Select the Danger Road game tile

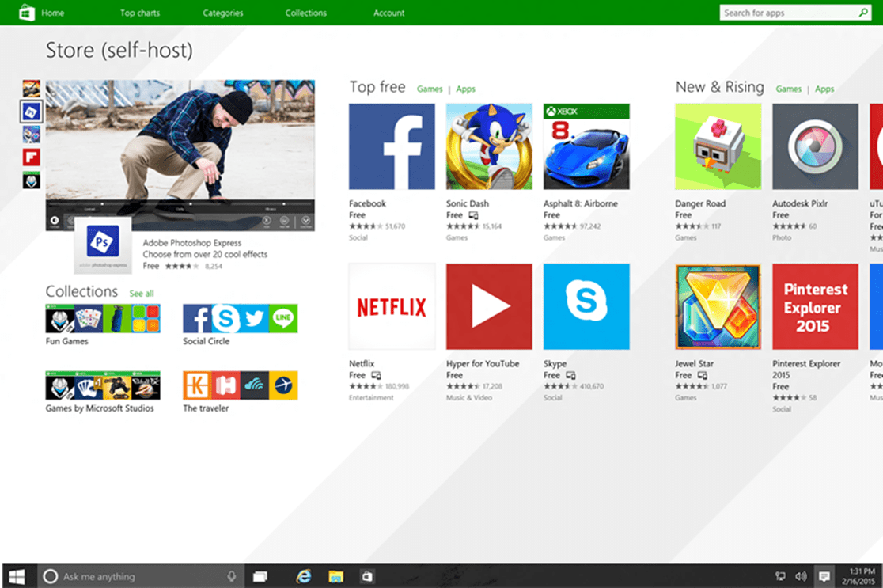click(x=718, y=146)
